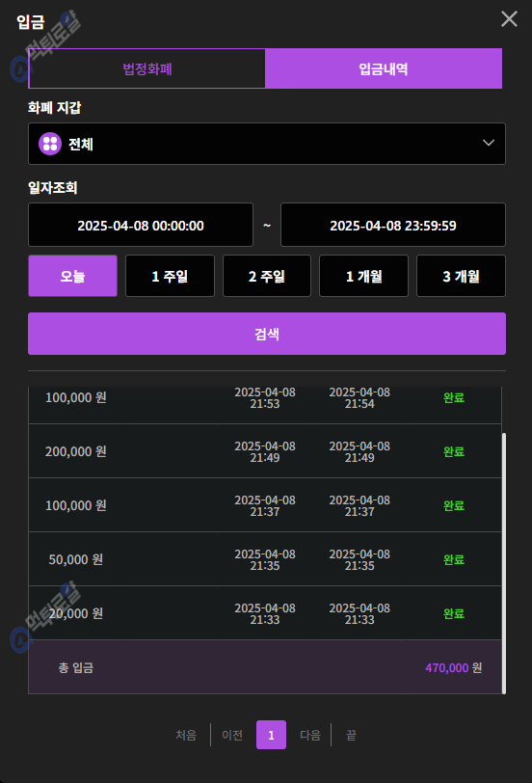Choose the 1 주일 range option
532x783 pixels.
point(170,276)
